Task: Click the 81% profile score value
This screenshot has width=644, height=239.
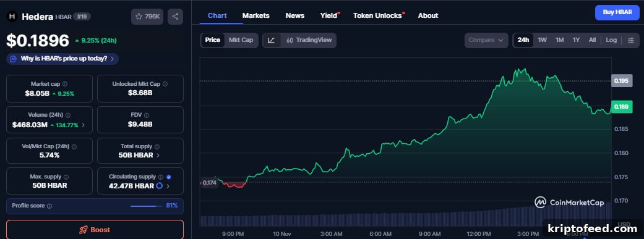Action: tap(172, 206)
